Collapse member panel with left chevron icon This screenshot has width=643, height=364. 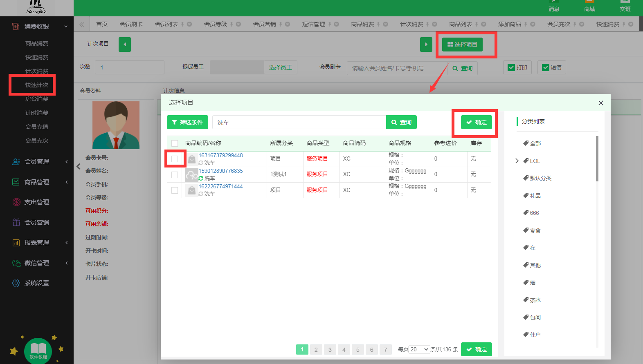tap(79, 166)
